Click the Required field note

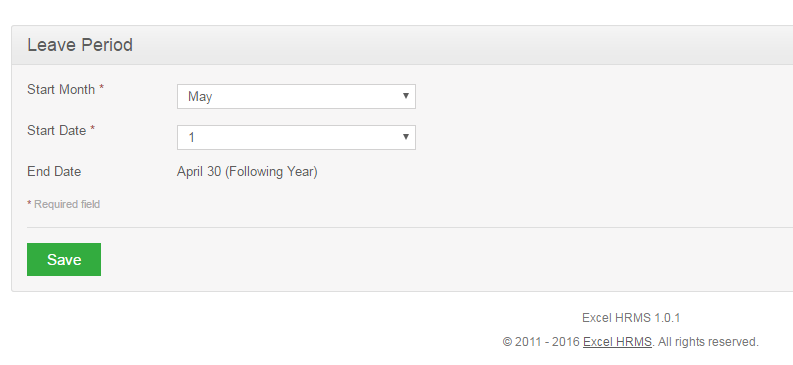point(67,204)
